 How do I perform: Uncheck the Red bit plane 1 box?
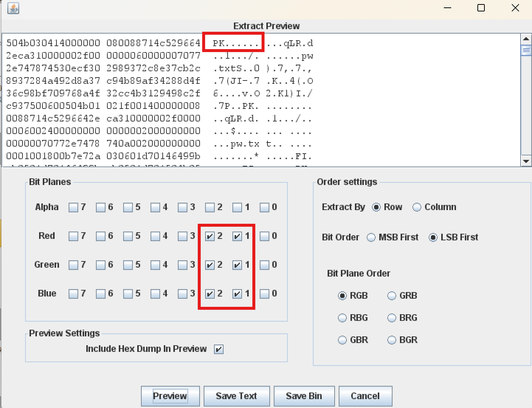[237, 236]
